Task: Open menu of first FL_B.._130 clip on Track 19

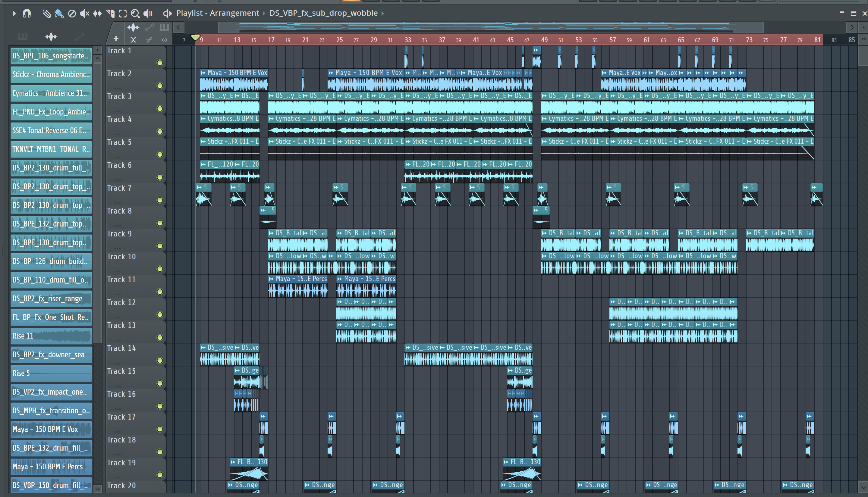Action: [x=233, y=462]
